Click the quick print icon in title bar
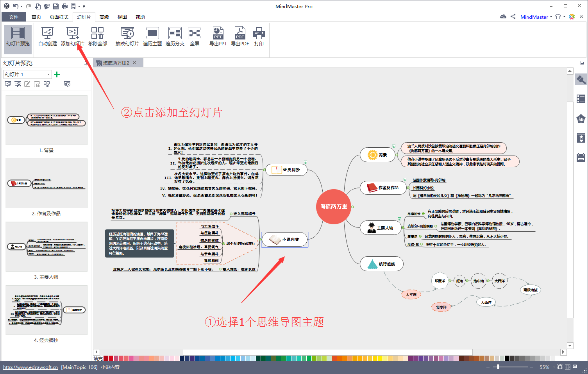588x374 pixels. pos(64,6)
